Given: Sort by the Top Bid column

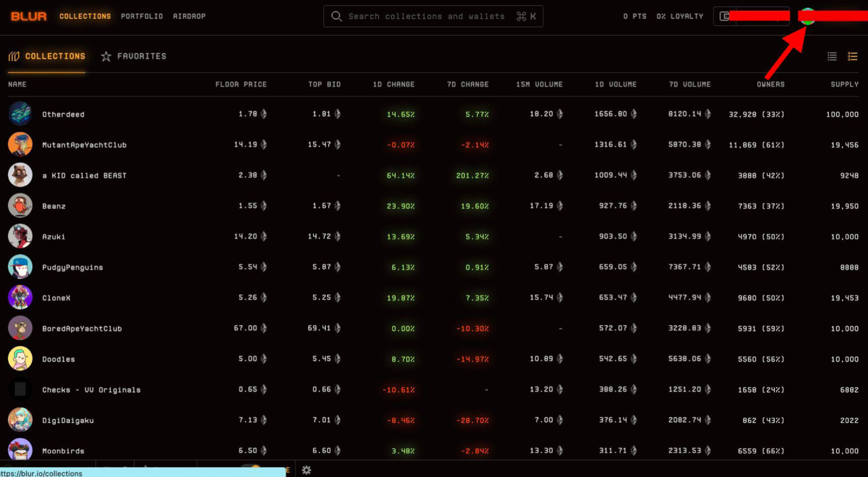Looking at the screenshot, I should pos(325,84).
